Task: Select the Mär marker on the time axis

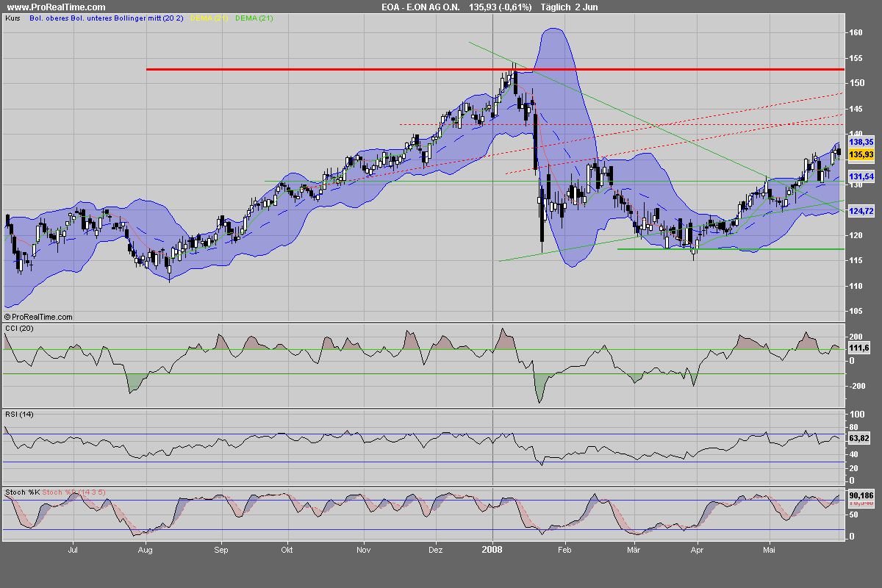Action: click(x=633, y=548)
